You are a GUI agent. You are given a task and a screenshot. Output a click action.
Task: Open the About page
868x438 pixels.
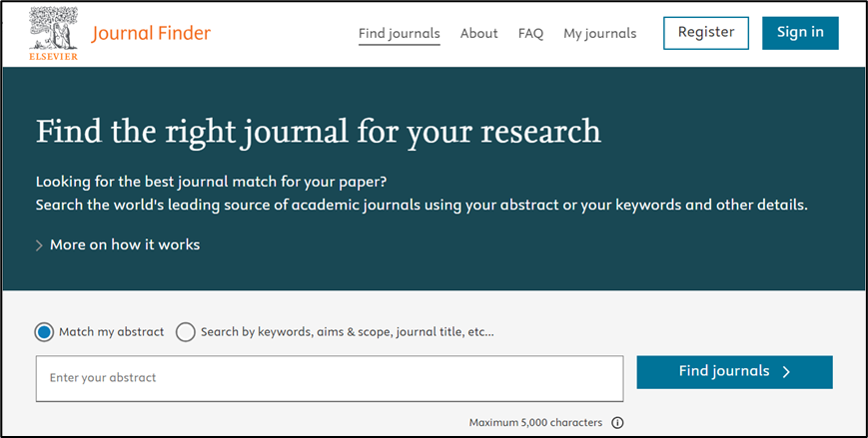point(478,33)
